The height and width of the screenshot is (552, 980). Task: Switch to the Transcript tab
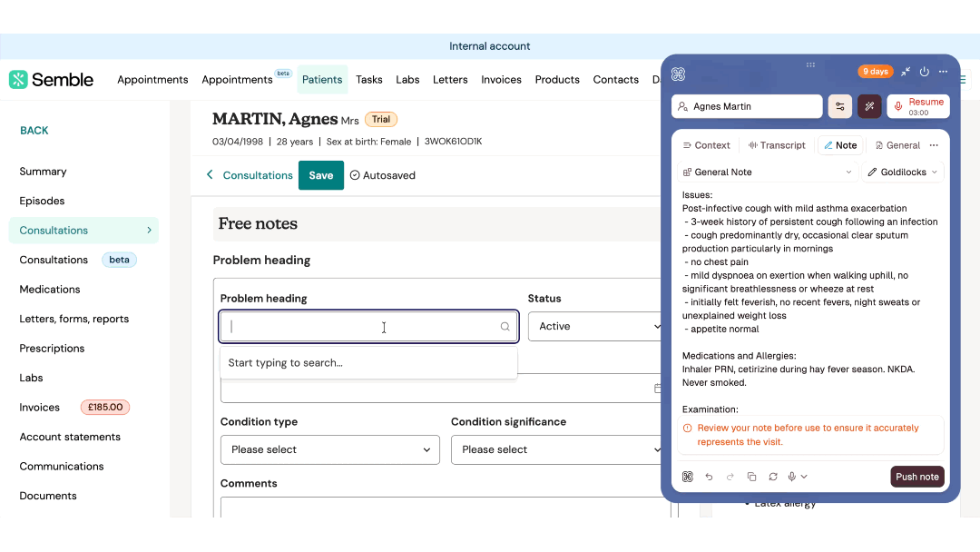[777, 145]
